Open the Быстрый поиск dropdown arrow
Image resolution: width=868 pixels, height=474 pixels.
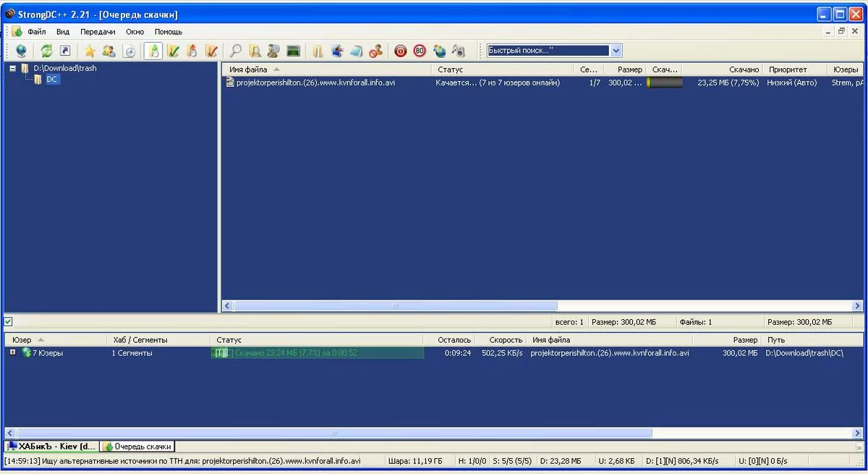[616, 51]
